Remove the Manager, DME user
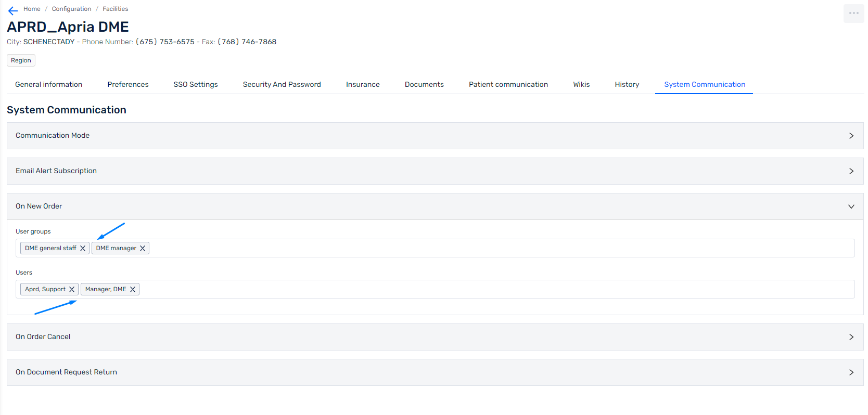The width and height of the screenshot is (868, 415). pyautogui.click(x=133, y=289)
